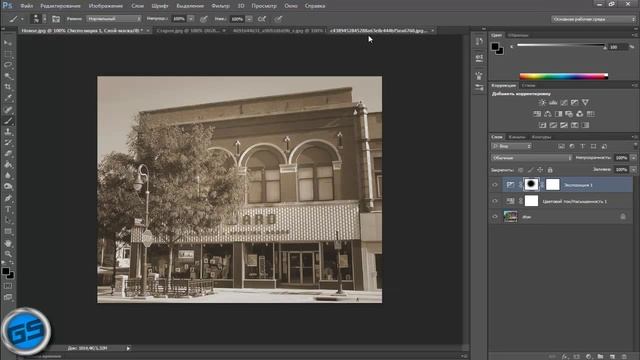Select the Crop tool
640x360 pixels.
(x=8, y=87)
